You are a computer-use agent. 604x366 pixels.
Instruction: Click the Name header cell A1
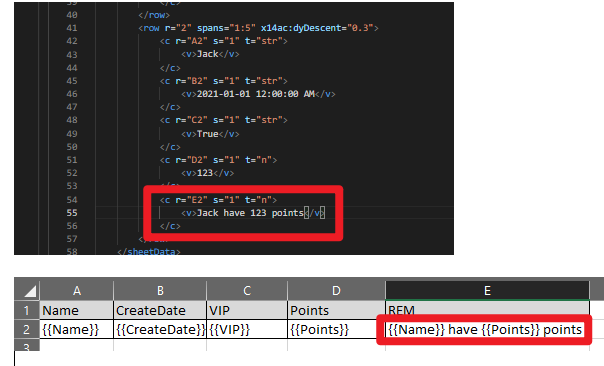click(77, 311)
